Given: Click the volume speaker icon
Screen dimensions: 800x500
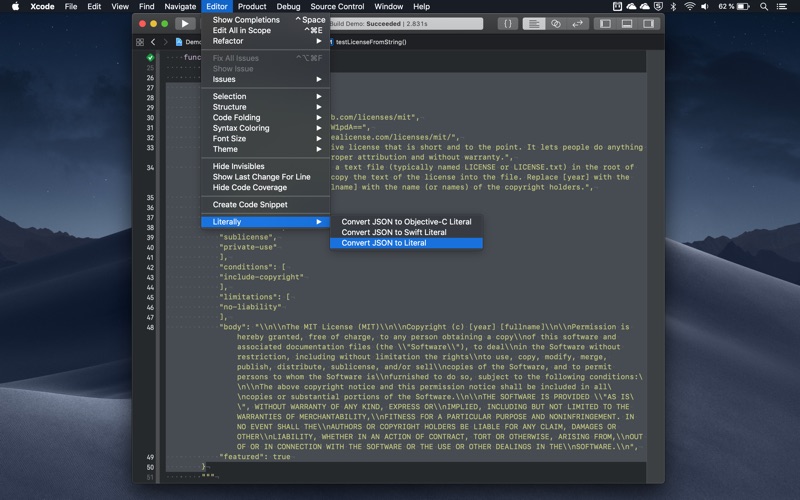Looking at the screenshot, I should tap(705, 6).
